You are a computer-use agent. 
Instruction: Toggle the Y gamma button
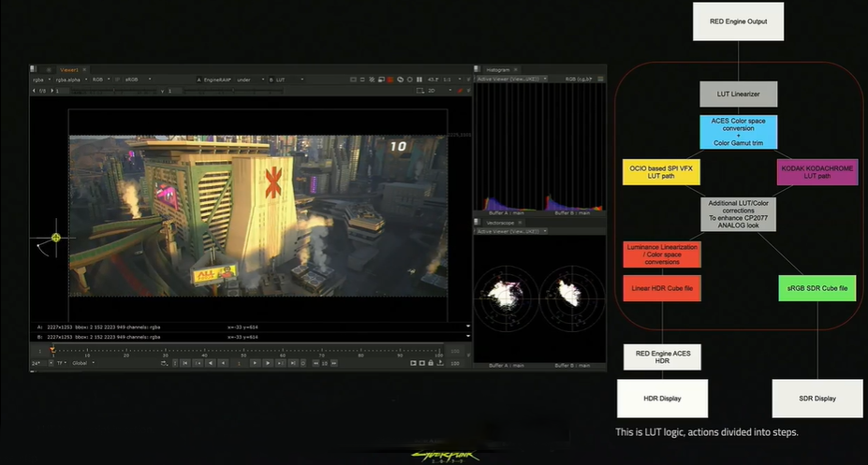click(x=163, y=91)
